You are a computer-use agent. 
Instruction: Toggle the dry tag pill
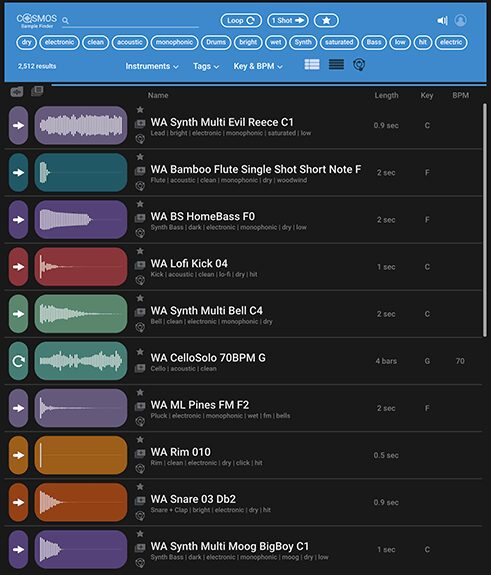26,42
